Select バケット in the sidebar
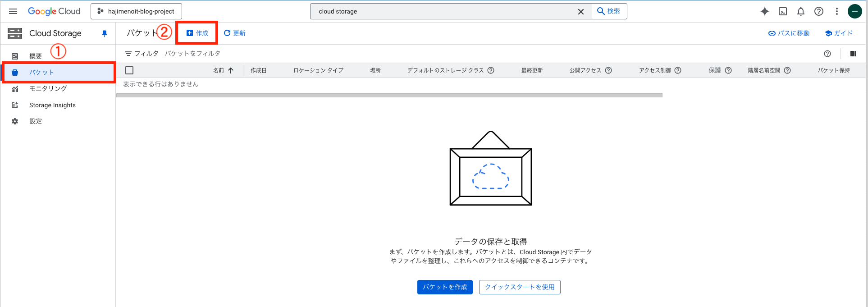This screenshot has height=307, width=868. coord(58,72)
